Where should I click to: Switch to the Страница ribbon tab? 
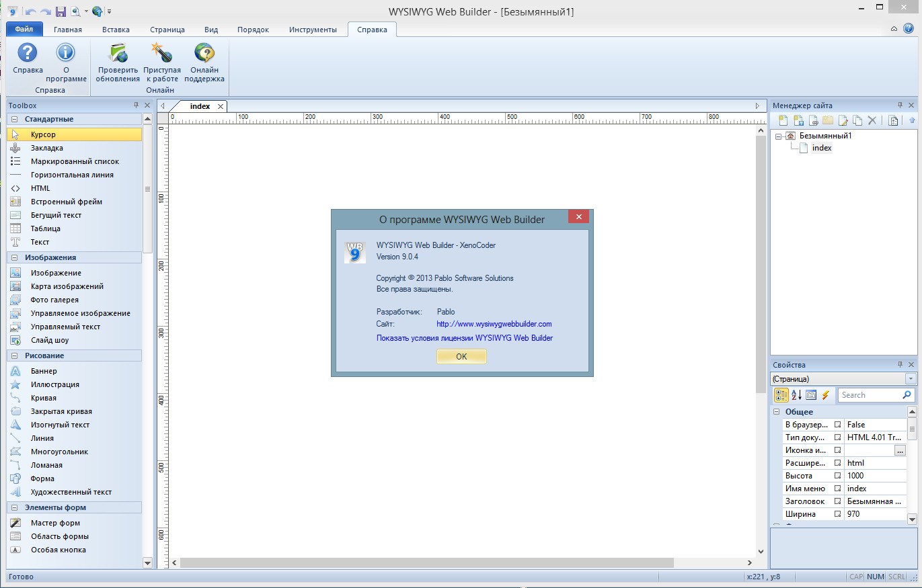click(x=167, y=30)
